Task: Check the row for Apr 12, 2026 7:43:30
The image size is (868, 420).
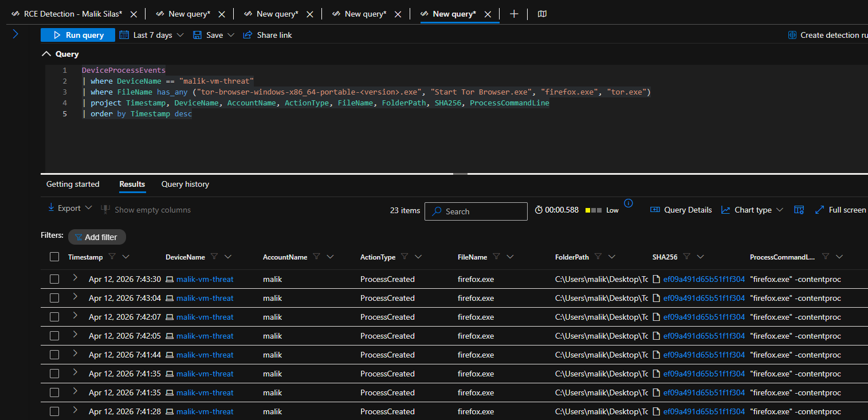Action: click(x=54, y=279)
